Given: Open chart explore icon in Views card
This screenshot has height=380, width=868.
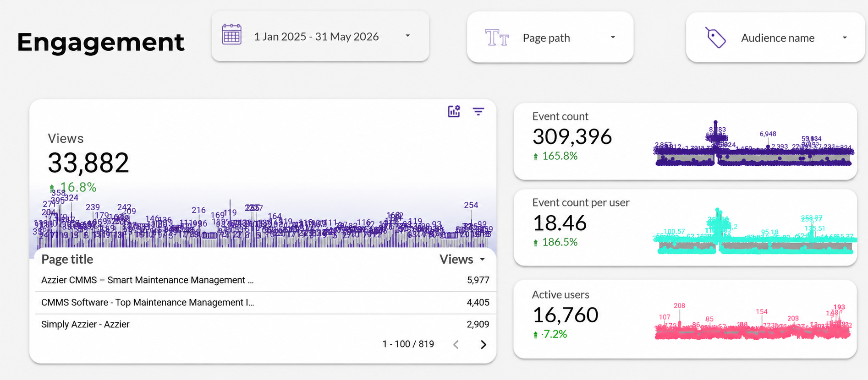Looking at the screenshot, I should click(454, 111).
